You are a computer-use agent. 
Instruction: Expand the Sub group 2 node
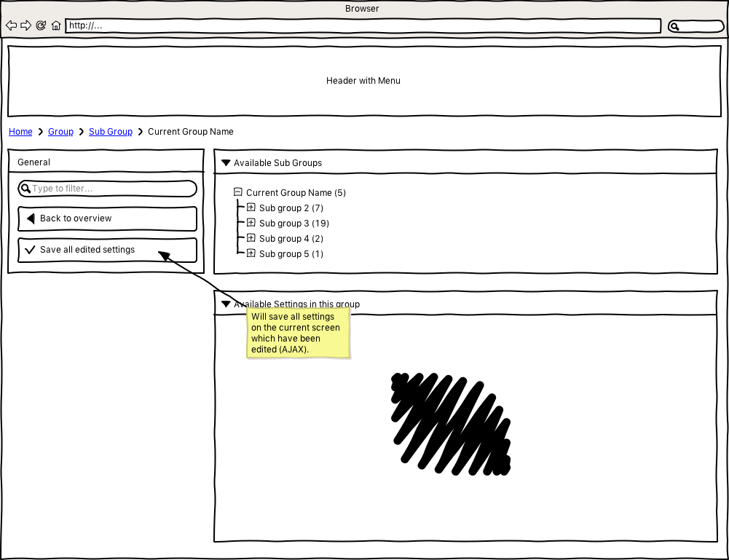point(251,208)
